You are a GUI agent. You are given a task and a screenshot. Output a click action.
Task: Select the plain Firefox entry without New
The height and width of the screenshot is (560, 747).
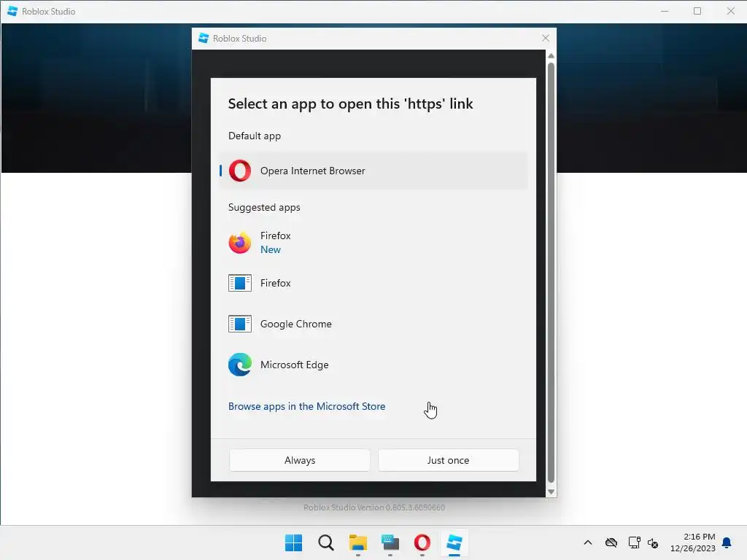(x=373, y=283)
